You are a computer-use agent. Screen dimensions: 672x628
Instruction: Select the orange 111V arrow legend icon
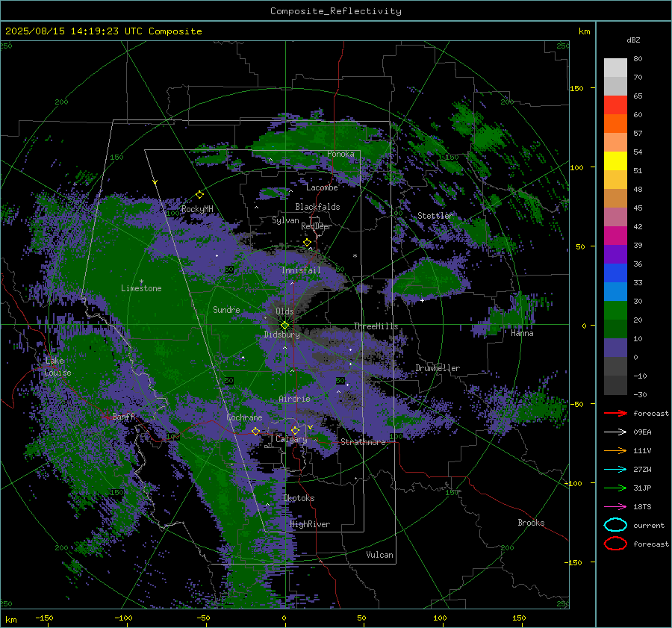615,450
